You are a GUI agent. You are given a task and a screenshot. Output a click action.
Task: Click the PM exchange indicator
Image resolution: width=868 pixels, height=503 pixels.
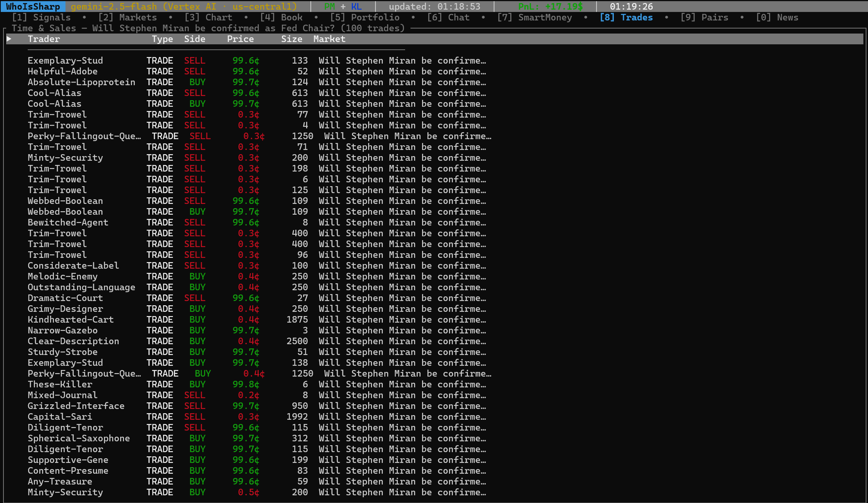point(330,7)
